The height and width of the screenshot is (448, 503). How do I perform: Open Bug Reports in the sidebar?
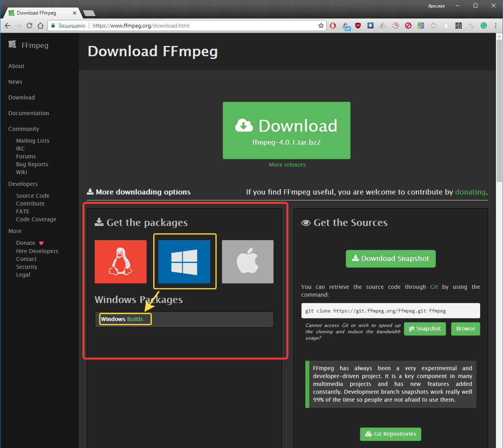32,164
